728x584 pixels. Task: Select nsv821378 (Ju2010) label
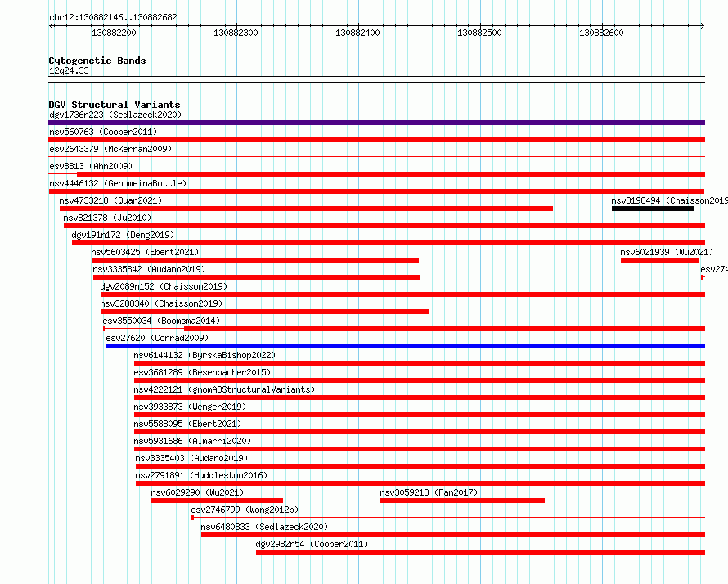(107, 218)
